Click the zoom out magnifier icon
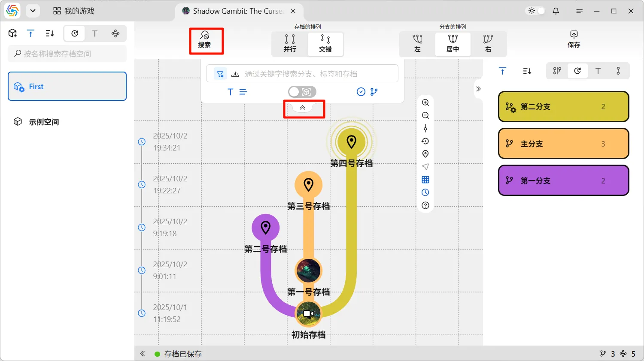This screenshot has width=644, height=361. coord(425,115)
